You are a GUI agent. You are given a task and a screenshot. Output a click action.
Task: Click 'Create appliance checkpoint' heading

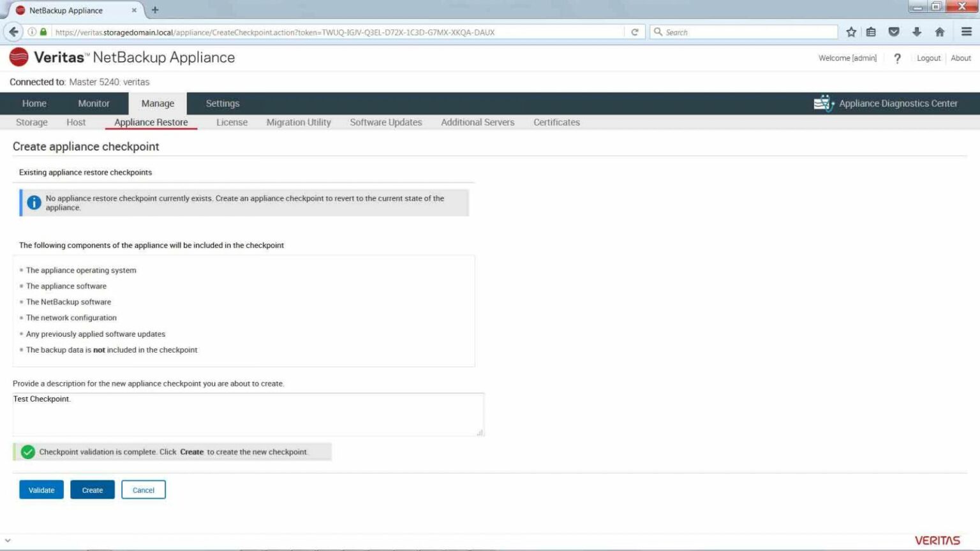tap(86, 147)
